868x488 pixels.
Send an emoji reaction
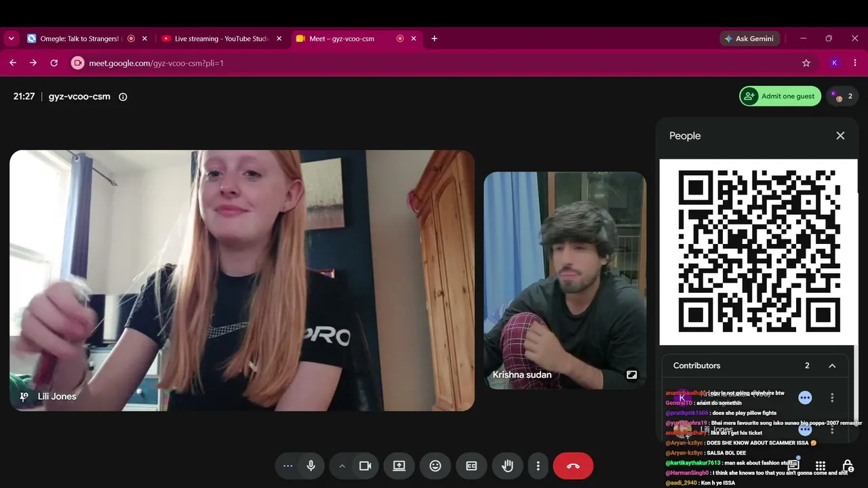(x=435, y=466)
